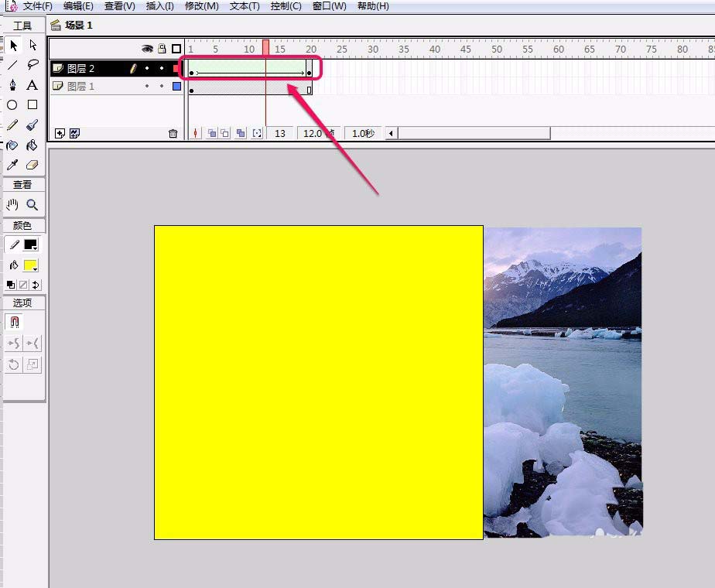The image size is (715, 588).
Task: Open the 控制(C) menu
Action: 286,6
